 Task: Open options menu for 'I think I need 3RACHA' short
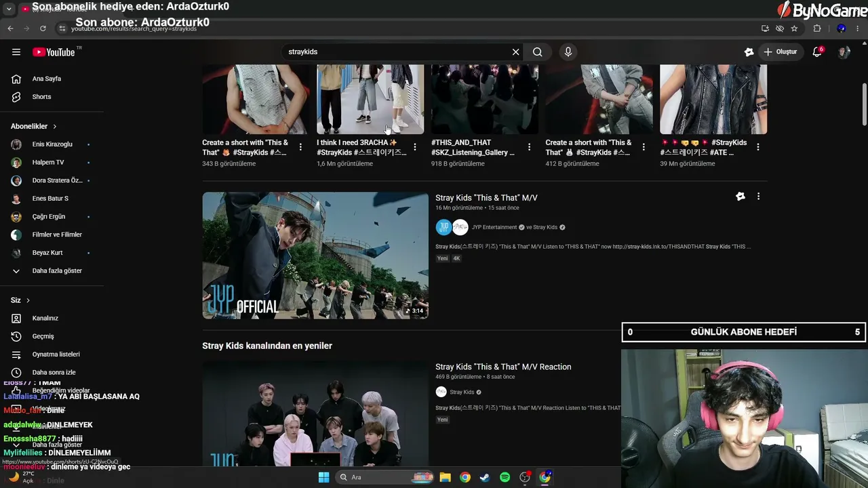(415, 147)
